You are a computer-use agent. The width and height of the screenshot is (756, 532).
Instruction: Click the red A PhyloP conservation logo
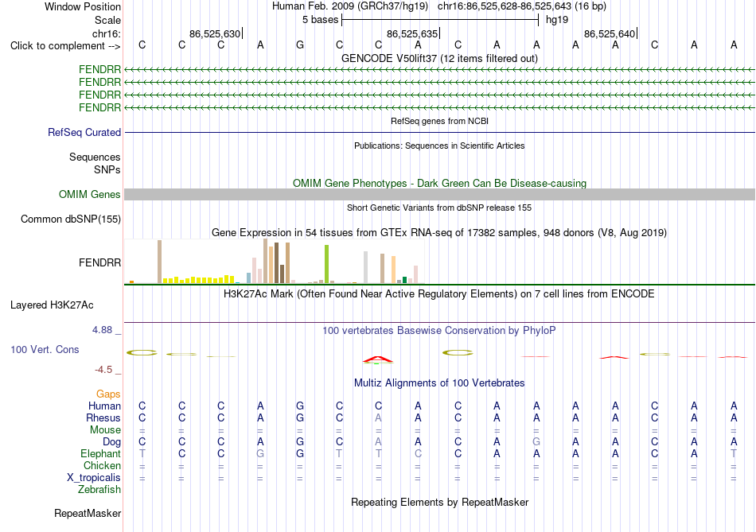[x=378, y=359]
